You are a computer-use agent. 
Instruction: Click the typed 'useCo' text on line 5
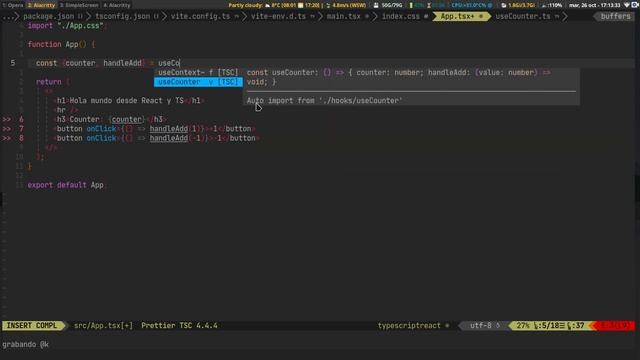click(169, 63)
